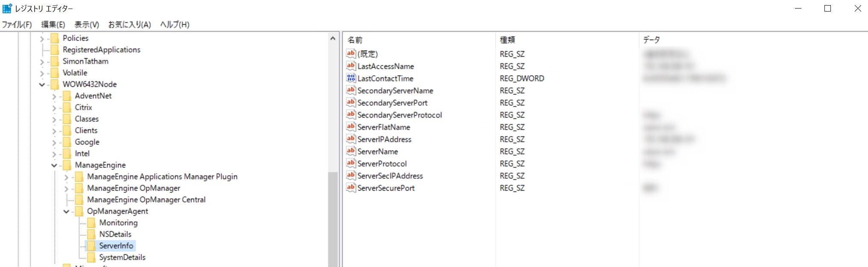Open the お気に入り(A) menu
Image resolution: width=868 pixels, height=267 pixels.
pyautogui.click(x=129, y=24)
